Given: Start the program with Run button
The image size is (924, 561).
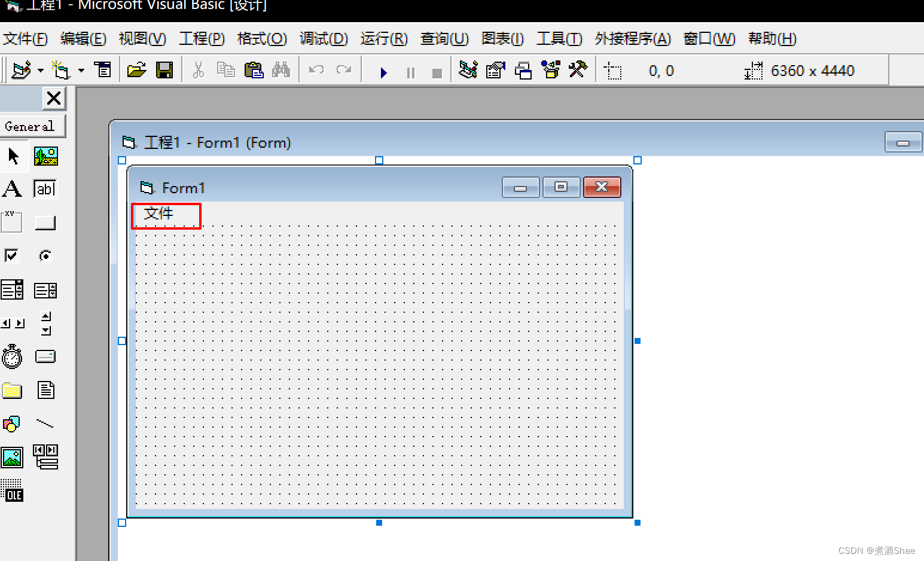Looking at the screenshot, I should [x=383, y=72].
